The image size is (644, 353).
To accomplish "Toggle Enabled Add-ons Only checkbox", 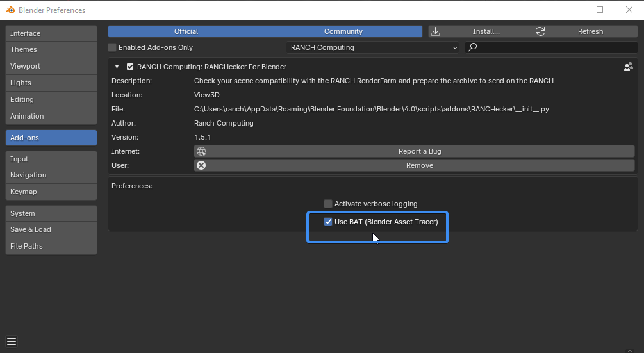I will pos(112,47).
